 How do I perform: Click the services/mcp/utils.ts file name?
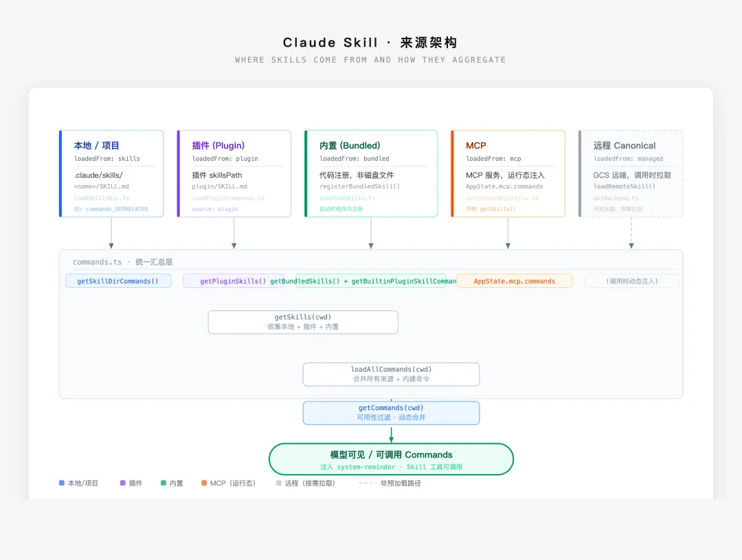pos(502,198)
